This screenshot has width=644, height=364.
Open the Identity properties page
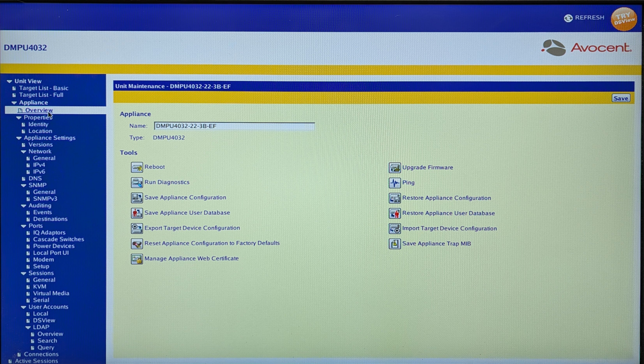pyautogui.click(x=38, y=124)
